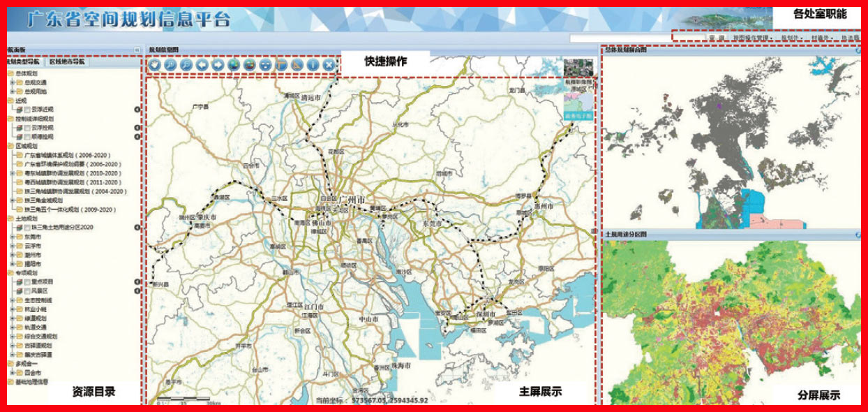868x412 pixels.
Task: Go to next map view arrow
Action: (x=218, y=65)
